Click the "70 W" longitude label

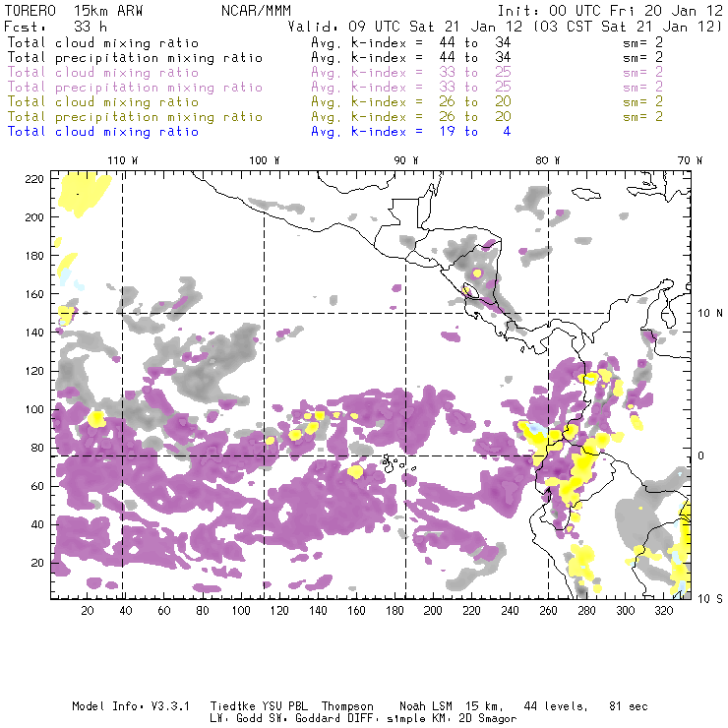690,160
